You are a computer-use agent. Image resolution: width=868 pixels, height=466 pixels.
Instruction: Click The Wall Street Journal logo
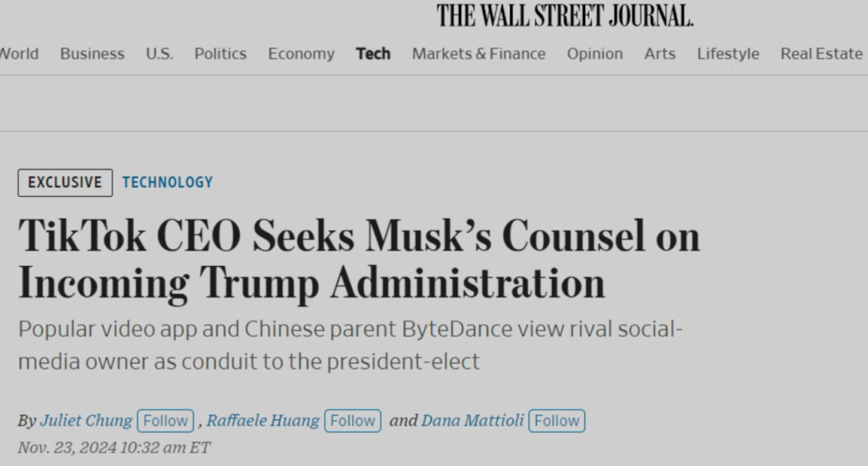pyautogui.click(x=565, y=15)
